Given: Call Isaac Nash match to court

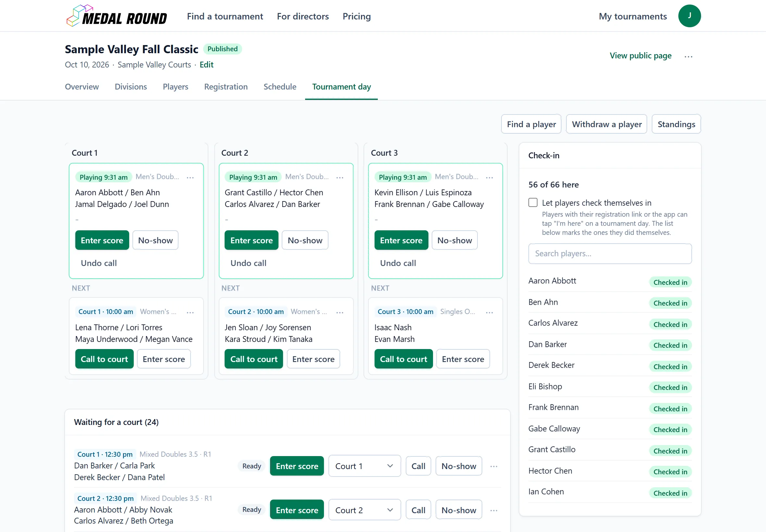Looking at the screenshot, I should (x=403, y=359).
